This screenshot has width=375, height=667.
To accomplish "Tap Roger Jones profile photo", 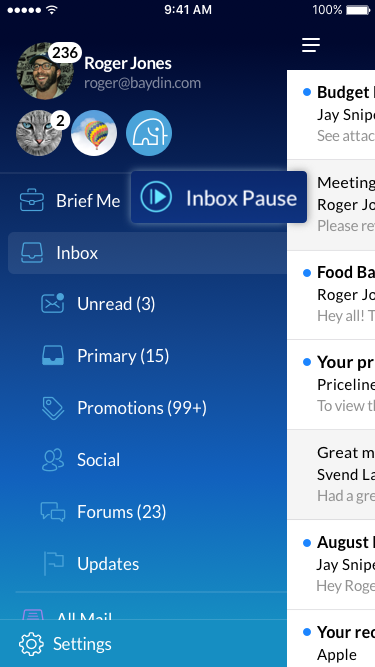I will (45, 71).
